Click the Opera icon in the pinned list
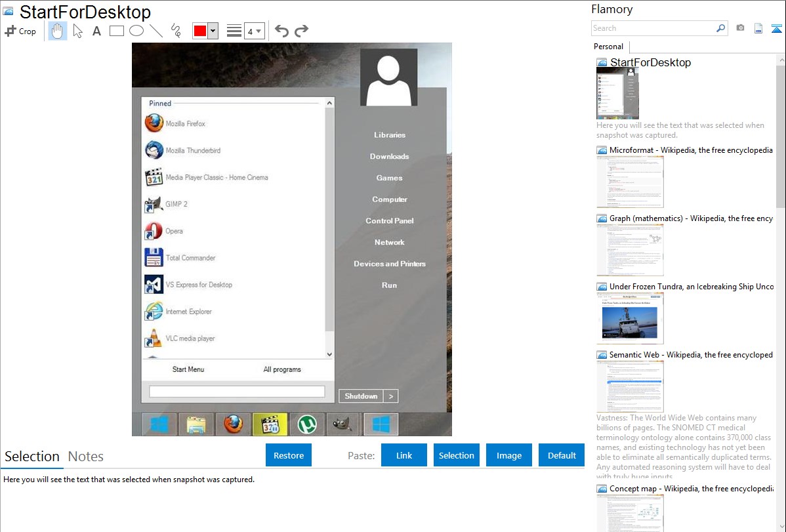 154,231
